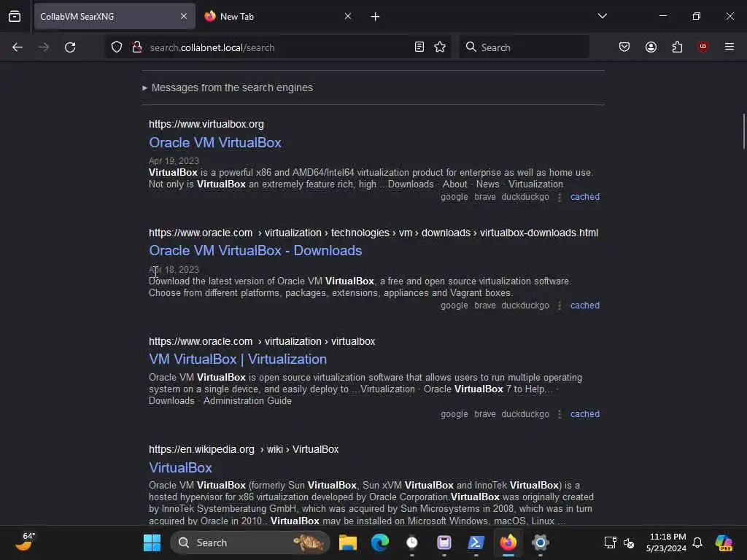The width and height of the screenshot is (747, 560).
Task: Open uBlock Origin extension icon
Action: [703, 47]
